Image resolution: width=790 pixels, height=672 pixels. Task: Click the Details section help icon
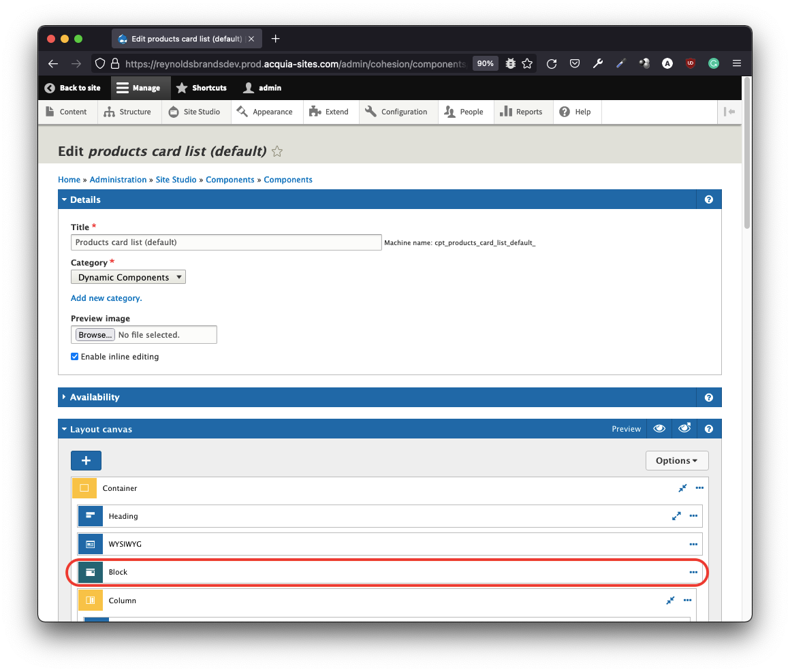709,199
